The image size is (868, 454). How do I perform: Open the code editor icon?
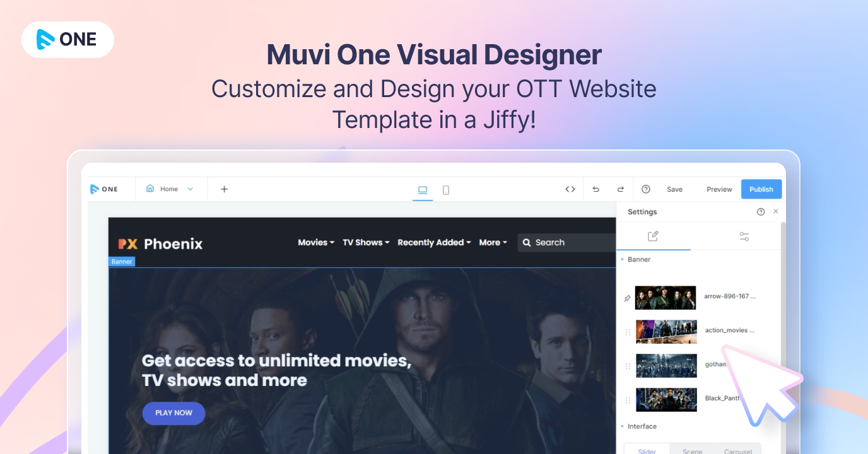[570, 189]
